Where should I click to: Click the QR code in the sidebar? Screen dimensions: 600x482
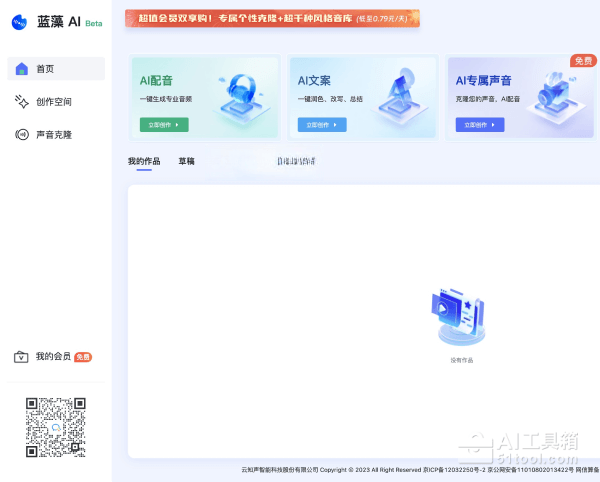pos(55,427)
